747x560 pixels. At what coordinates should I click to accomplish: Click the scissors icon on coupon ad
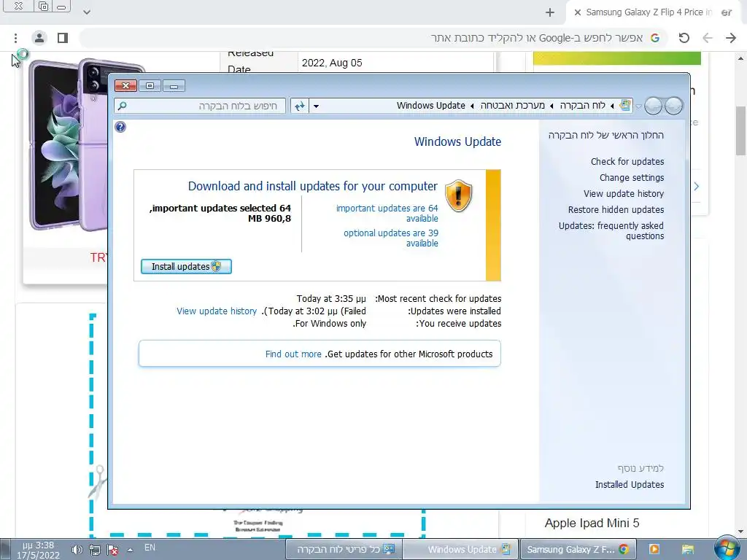[98, 481]
